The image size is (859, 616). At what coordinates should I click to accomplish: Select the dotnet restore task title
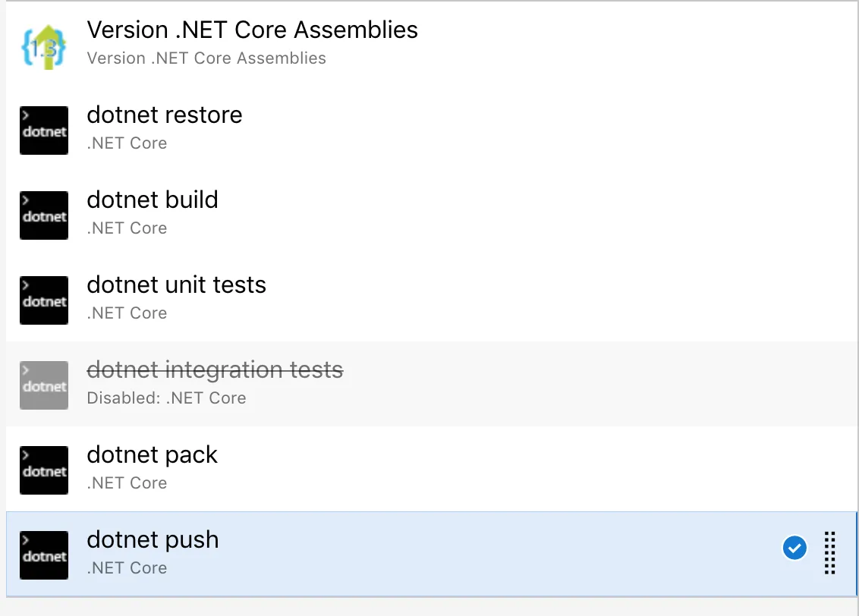click(165, 115)
